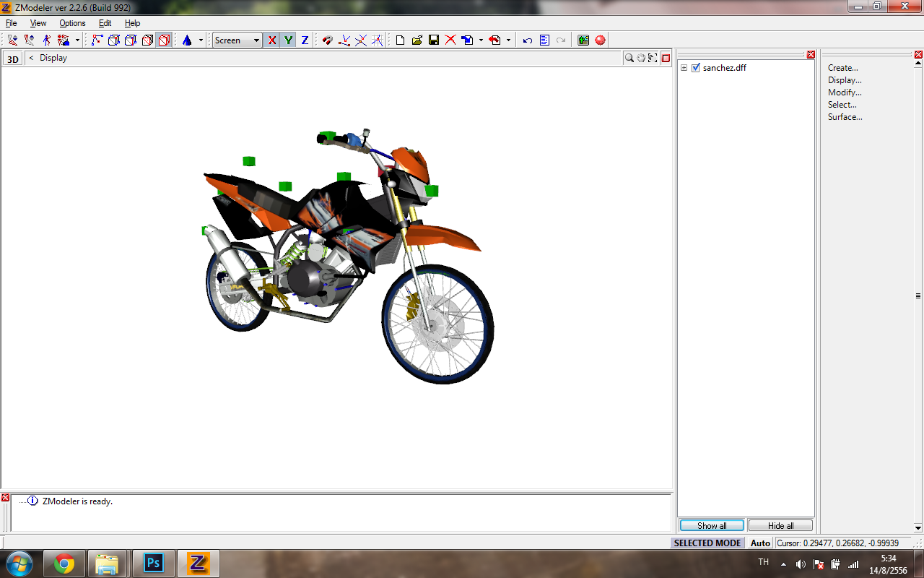
Task: Click the Import icon with blue arrow
Action: click(467, 40)
